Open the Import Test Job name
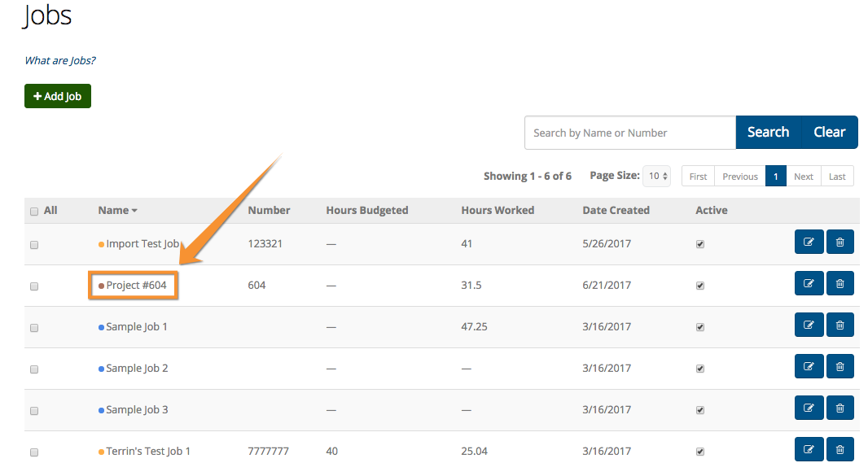 click(x=142, y=244)
